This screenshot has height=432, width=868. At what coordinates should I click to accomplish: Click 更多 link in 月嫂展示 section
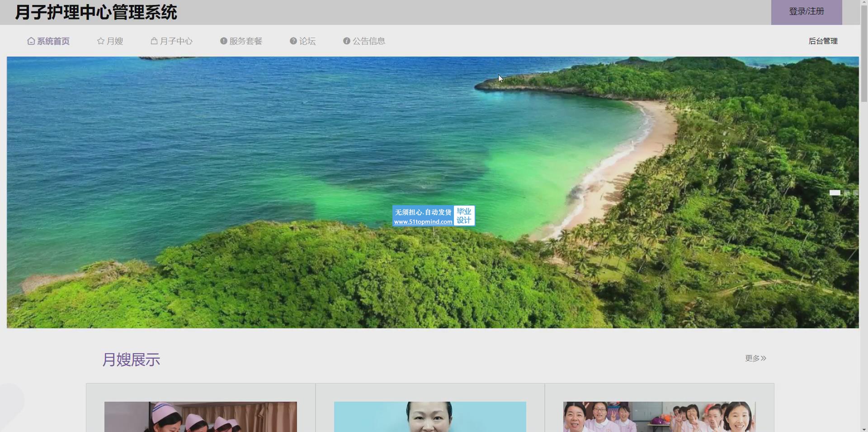[755, 358]
